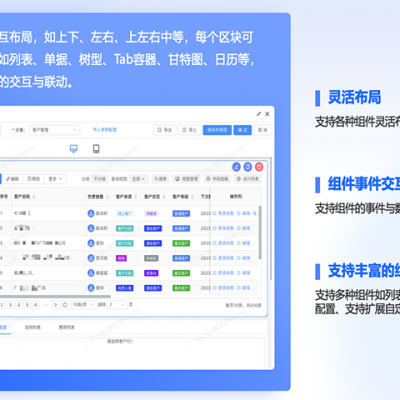Click the salesperson avatar in row 1
400x400 pixels.
tap(91, 213)
